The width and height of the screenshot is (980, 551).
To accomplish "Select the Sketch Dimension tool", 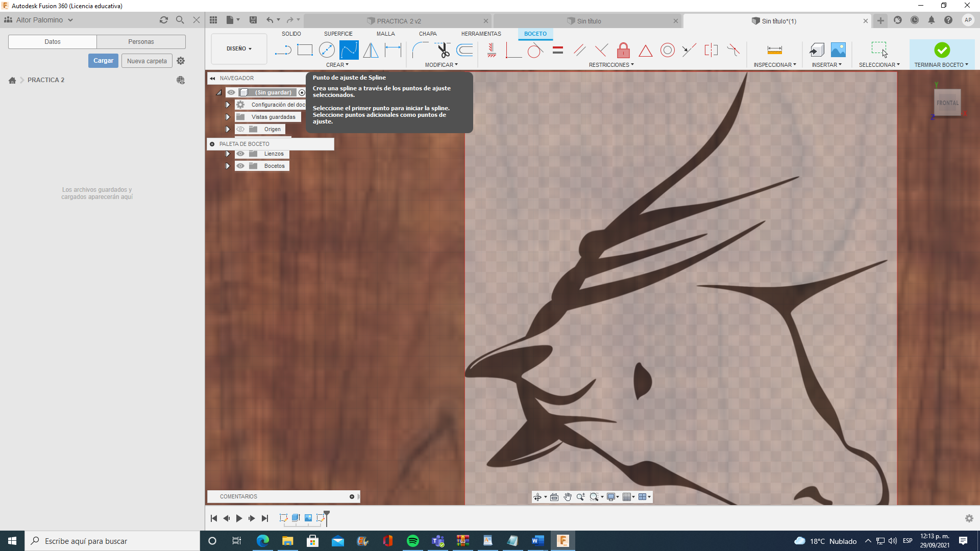I will (393, 50).
